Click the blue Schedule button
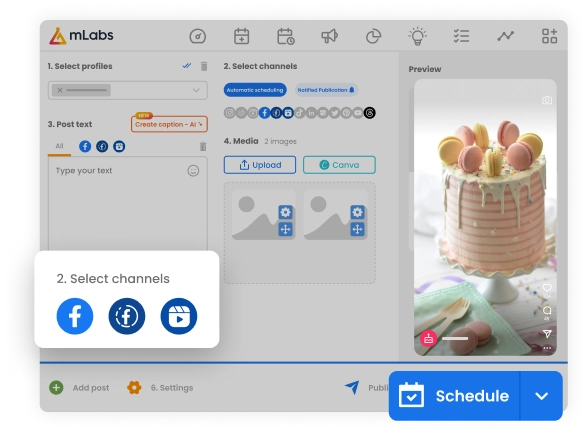588x432 pixels. point(454,396)
